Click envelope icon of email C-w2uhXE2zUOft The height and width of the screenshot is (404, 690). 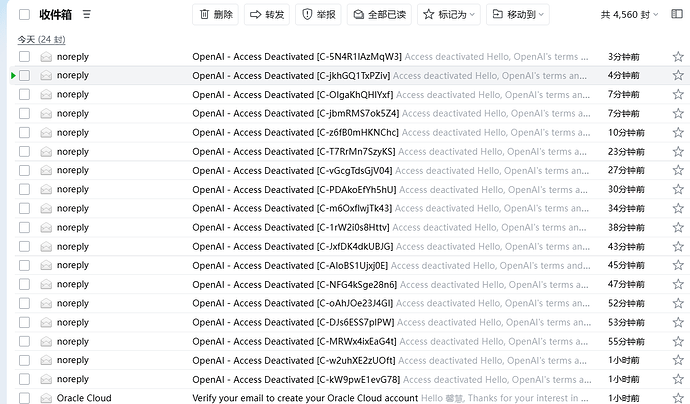click(x=46, y=360)
